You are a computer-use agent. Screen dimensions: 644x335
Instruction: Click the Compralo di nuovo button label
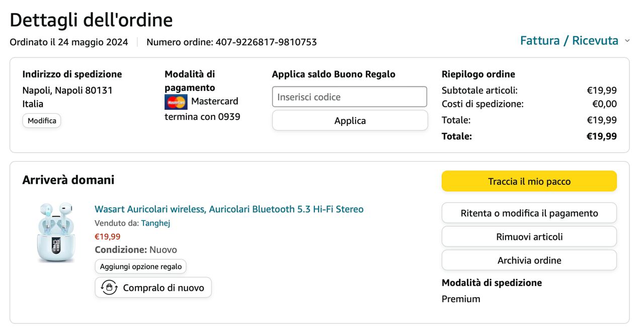pos(164,288)
